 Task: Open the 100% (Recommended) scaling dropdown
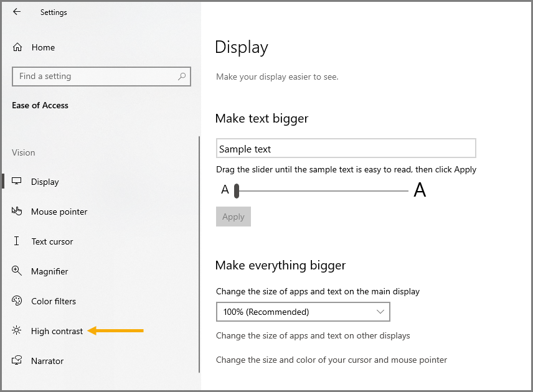[x=303, y=312]
